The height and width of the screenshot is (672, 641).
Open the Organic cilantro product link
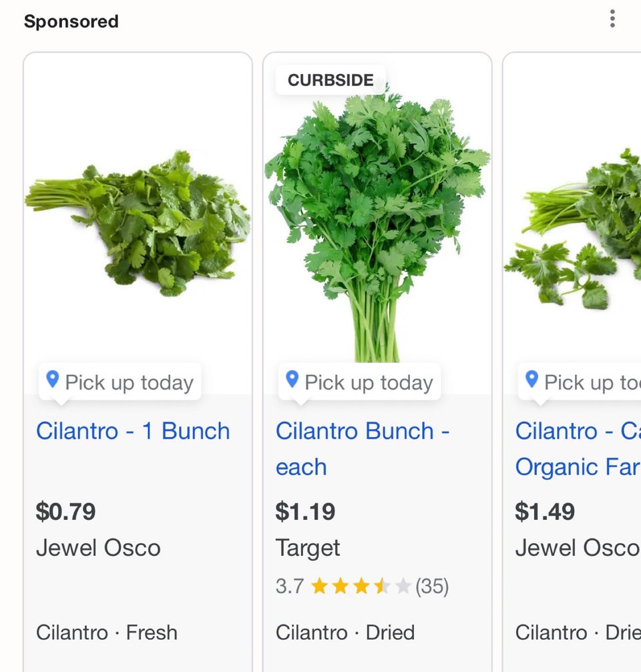[x=578, y=448]
